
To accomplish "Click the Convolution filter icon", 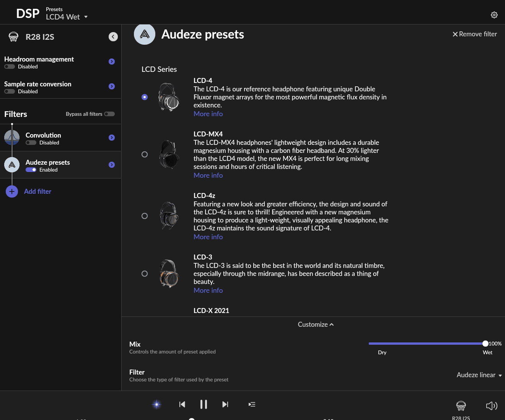I will (x=12, y=138).
